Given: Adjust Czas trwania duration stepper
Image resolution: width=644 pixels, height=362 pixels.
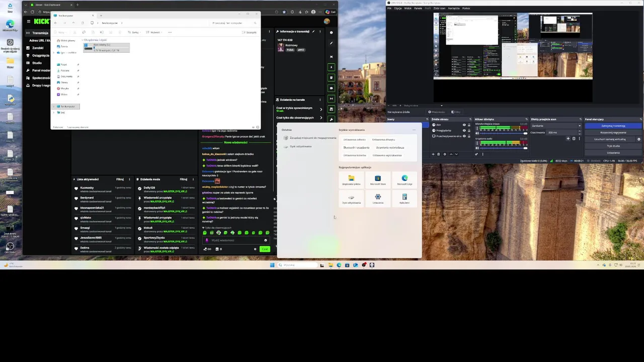Looking at the screenshot, I should tap(580, 132).
